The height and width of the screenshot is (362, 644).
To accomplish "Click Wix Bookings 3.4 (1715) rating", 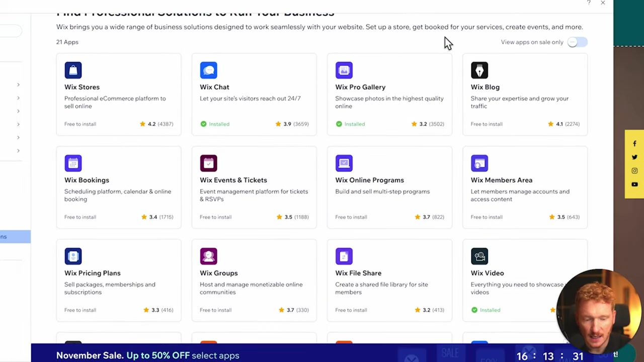I will (157, 217).
